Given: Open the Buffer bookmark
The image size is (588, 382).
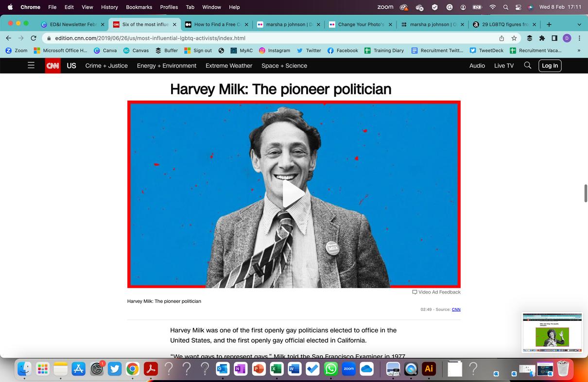Looking at the screenshot, I should [166, 51].
